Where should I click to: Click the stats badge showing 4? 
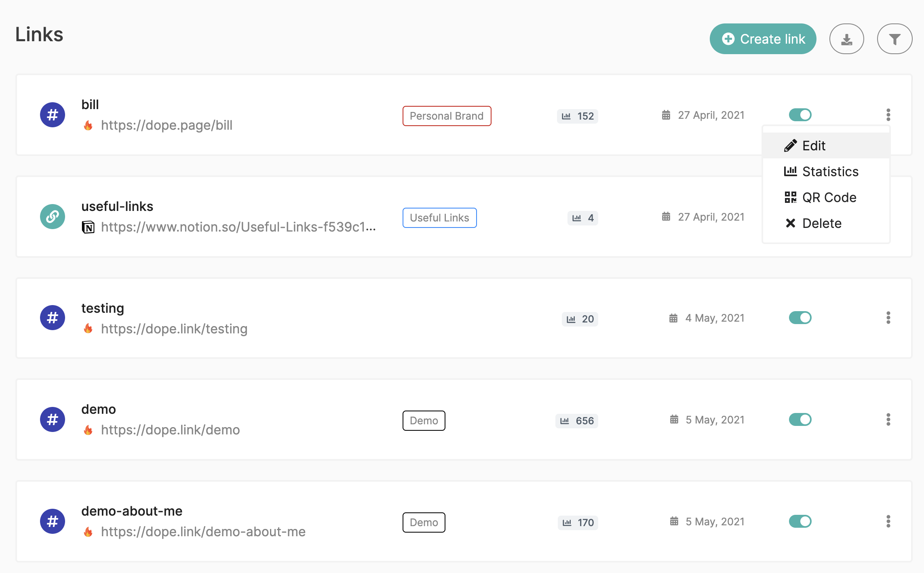click(583, 218)
